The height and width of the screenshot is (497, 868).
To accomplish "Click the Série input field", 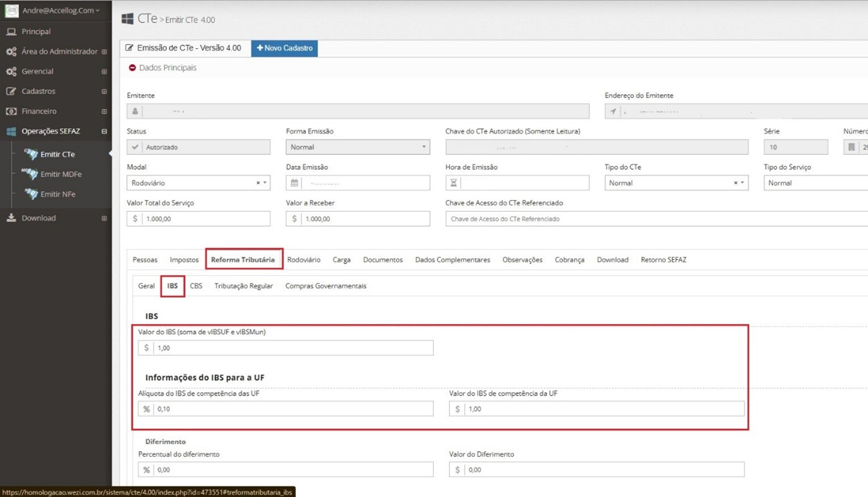I will coord(796,147).
